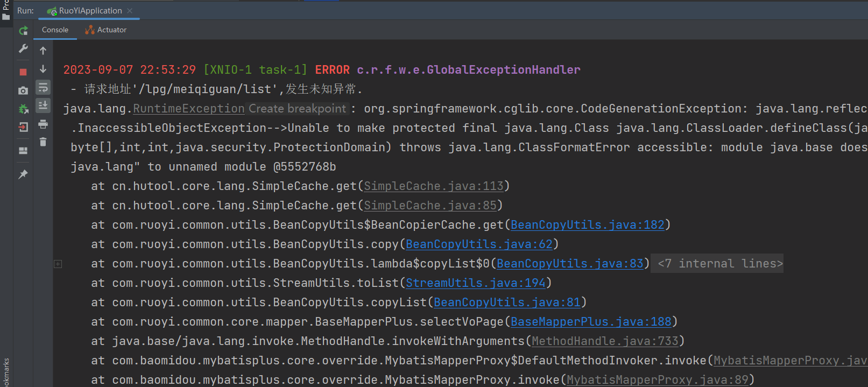This screenshot has height=387, width=868.
Task: Click the Rerun RuoYiApplication icon
Action: (23, 31)
